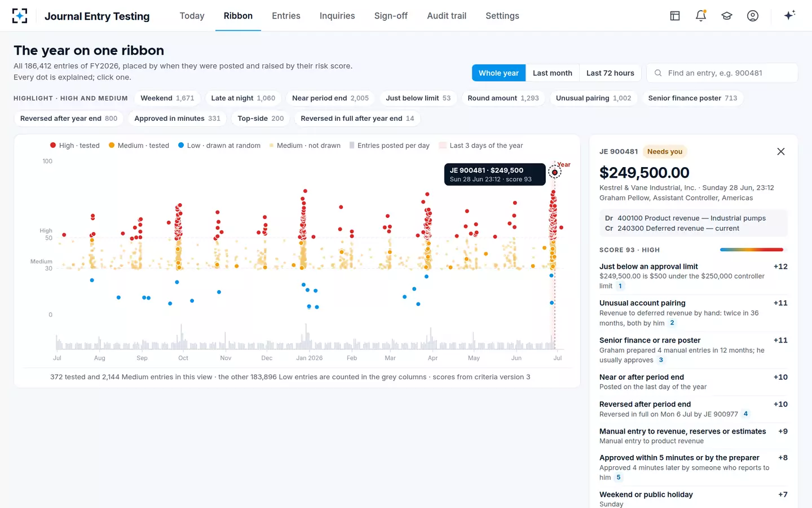Open footnote 5 under Approved within 5 minutes
Viewport: 812px width, 508px height.
pyautogui.click(x=619, y=478)
